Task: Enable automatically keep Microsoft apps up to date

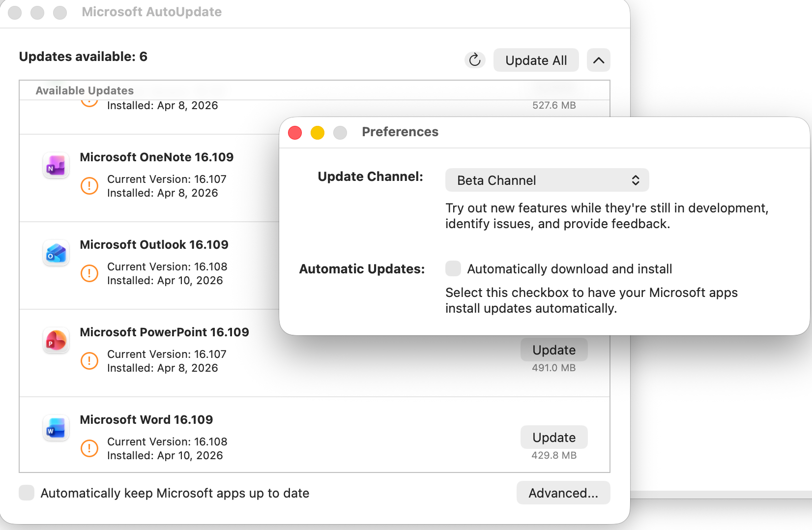Action: pyautogui.click(x=27, y=493)
